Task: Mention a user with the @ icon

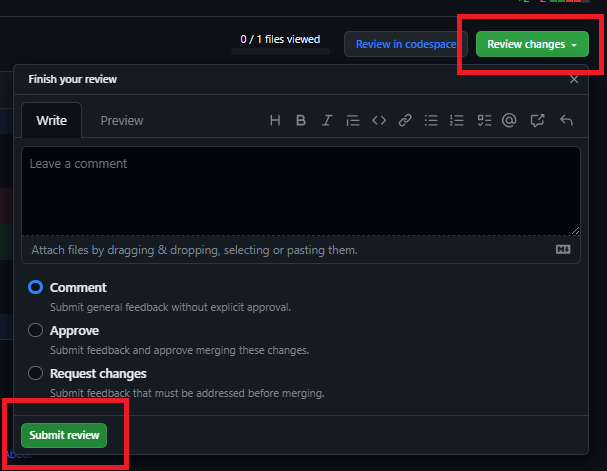Action: [509, 121]
